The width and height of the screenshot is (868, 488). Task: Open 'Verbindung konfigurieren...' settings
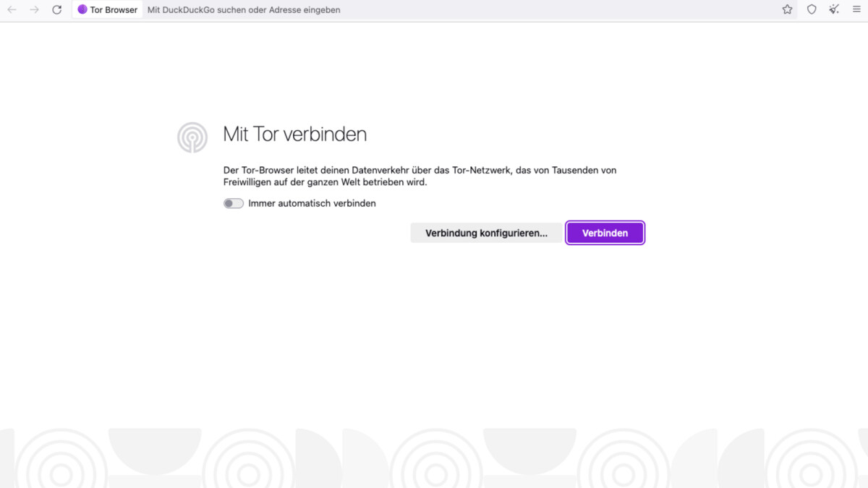point(487,232)
